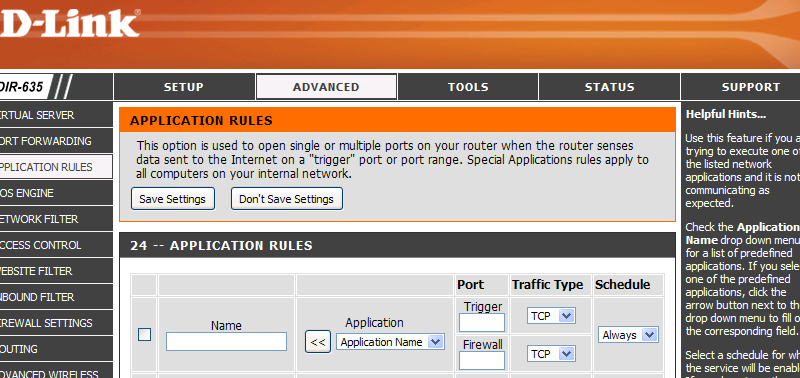This screenshot has height=378, width=800.
Task: Open Routing sidebar item
Action: pos(56,349)
